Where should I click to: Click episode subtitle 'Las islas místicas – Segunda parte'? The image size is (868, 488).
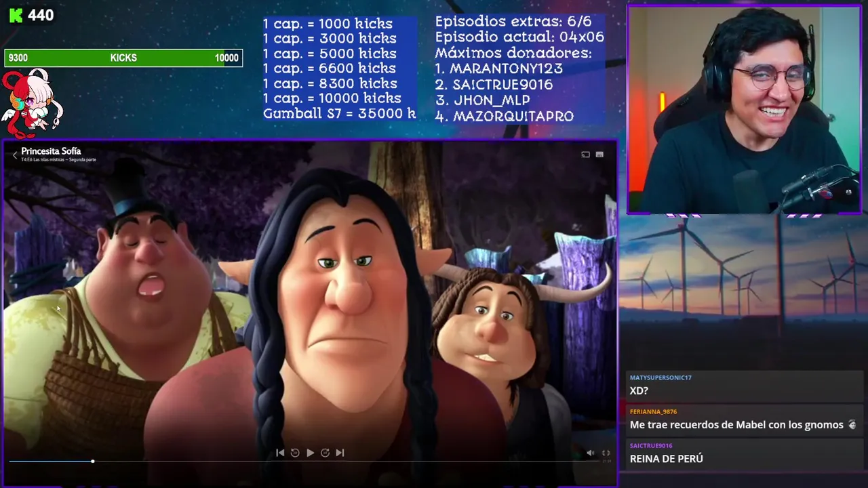click(64, 160)
